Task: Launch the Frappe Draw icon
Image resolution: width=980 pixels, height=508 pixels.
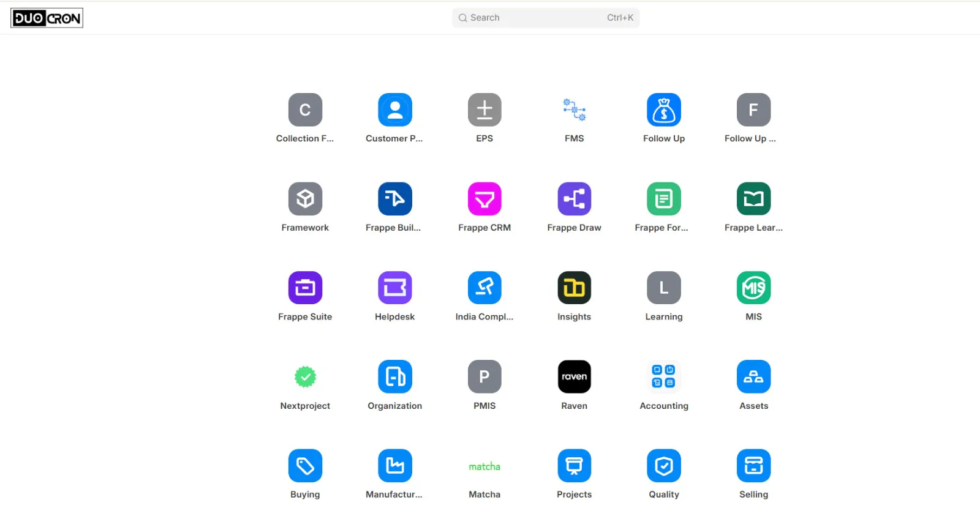Action: (x=575, y=199)
